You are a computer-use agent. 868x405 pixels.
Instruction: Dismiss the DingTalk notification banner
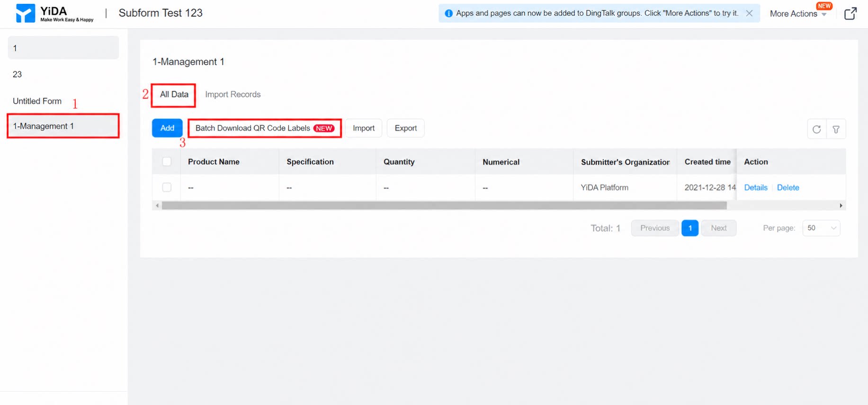tap(749, 13)
